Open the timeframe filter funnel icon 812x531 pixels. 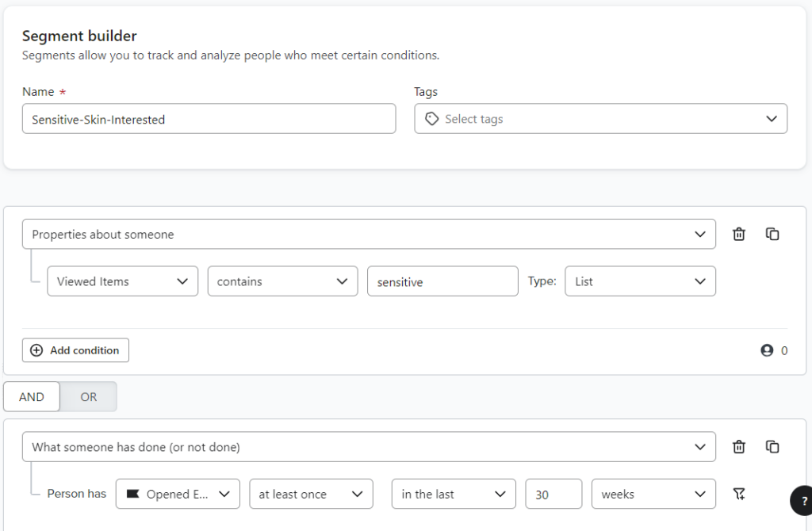[738, 493]
